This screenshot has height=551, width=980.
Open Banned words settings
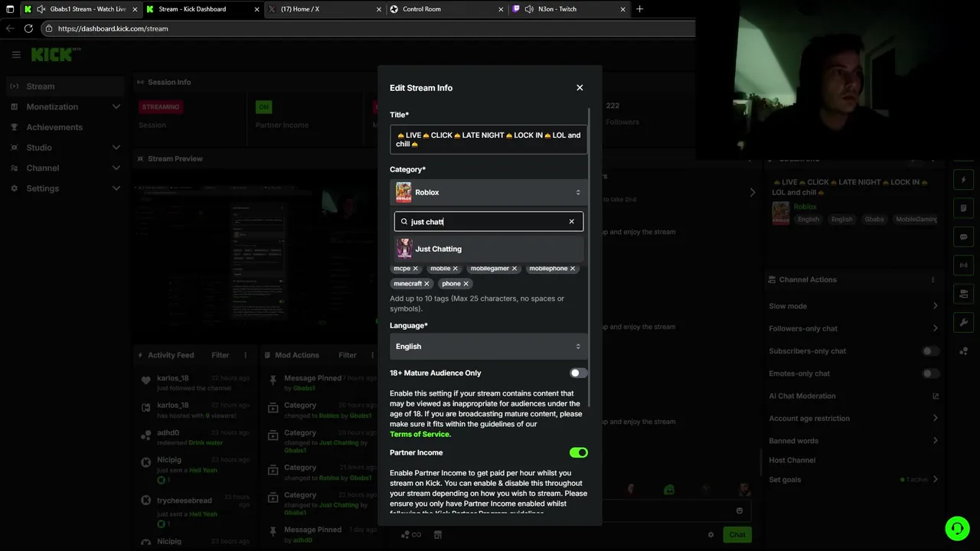854,441
